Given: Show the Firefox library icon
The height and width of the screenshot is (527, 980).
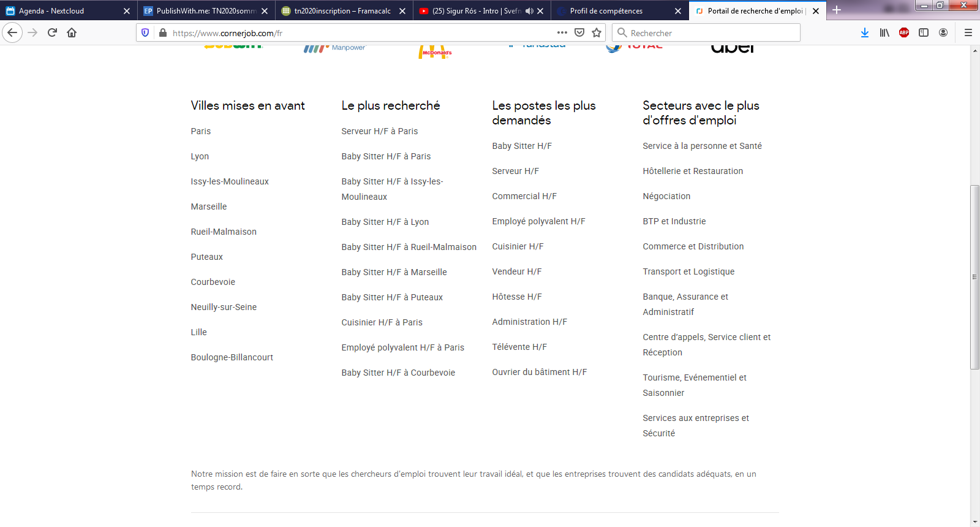Looking at the screenshot, I should (884, 32).
